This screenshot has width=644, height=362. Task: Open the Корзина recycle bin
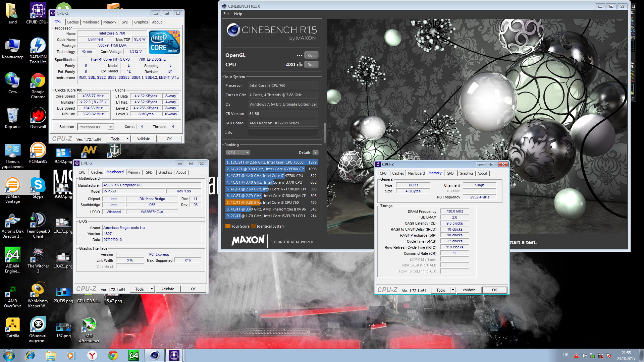[x=12, y=118]
